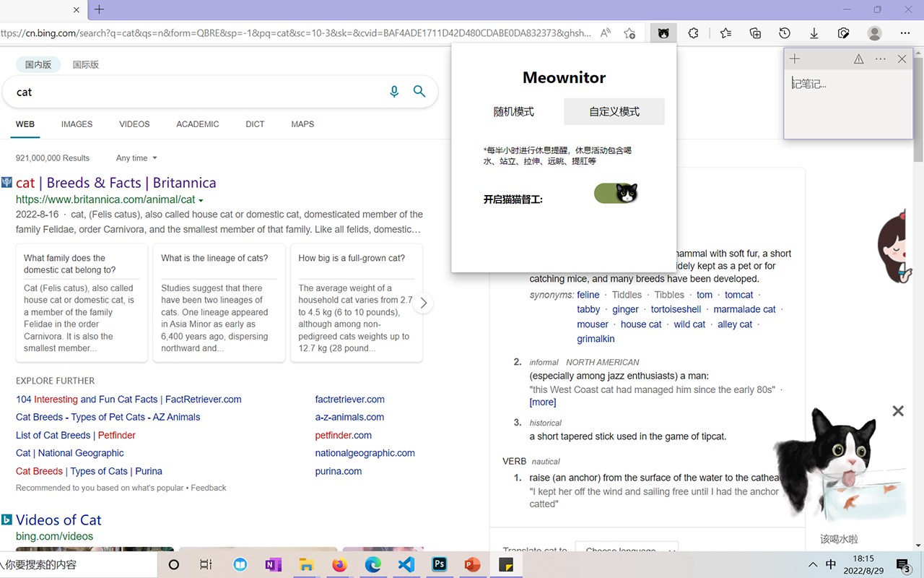The width and height of the screenshot is (924, 578).
Task: Close the notes panel
Action: pos(902,59)
